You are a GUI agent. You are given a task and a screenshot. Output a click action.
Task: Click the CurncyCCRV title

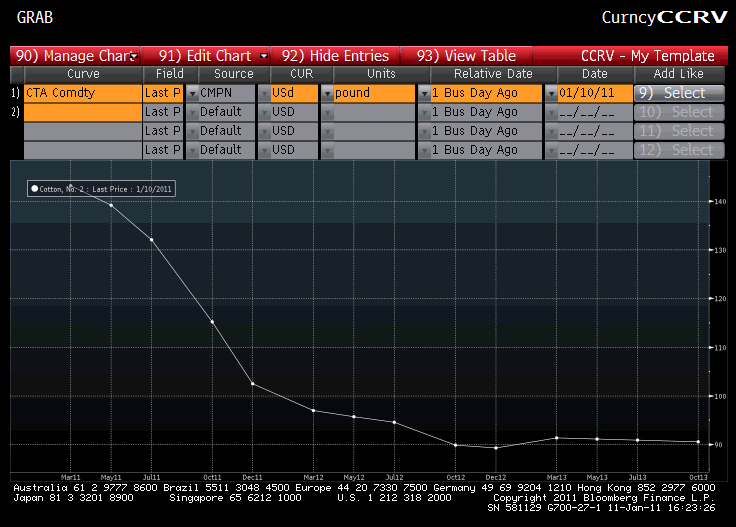coord(664,17)
